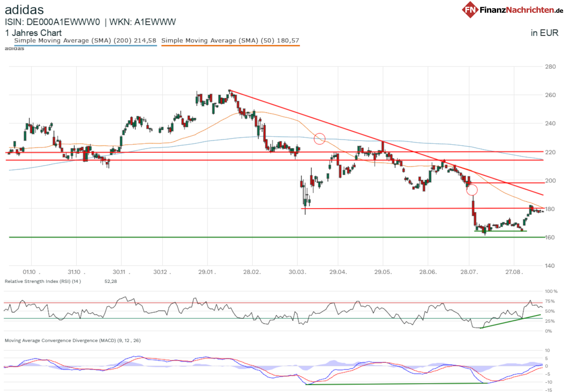Click the red circle marker on the SMA crossover near 230
564x392 pixels.
[319, 139]
